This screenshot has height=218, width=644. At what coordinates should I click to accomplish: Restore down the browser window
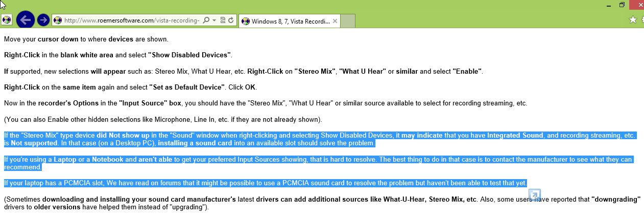click(622, 5)
